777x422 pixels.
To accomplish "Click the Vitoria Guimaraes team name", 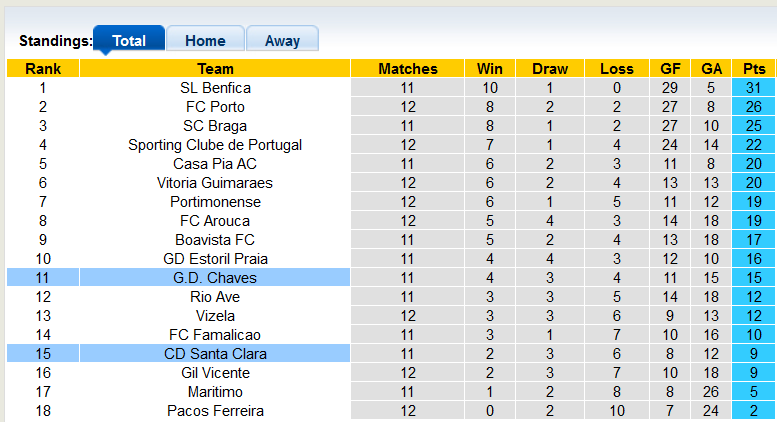I will [215, 183].
